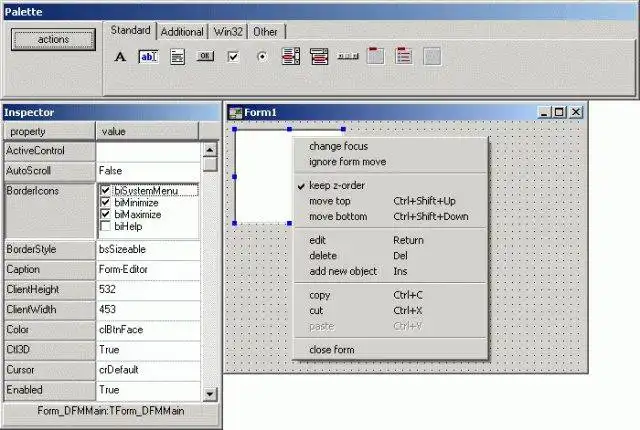Select the OK Button component icon
The width and height of the screenshot is (640, 430).
(205, 56)
